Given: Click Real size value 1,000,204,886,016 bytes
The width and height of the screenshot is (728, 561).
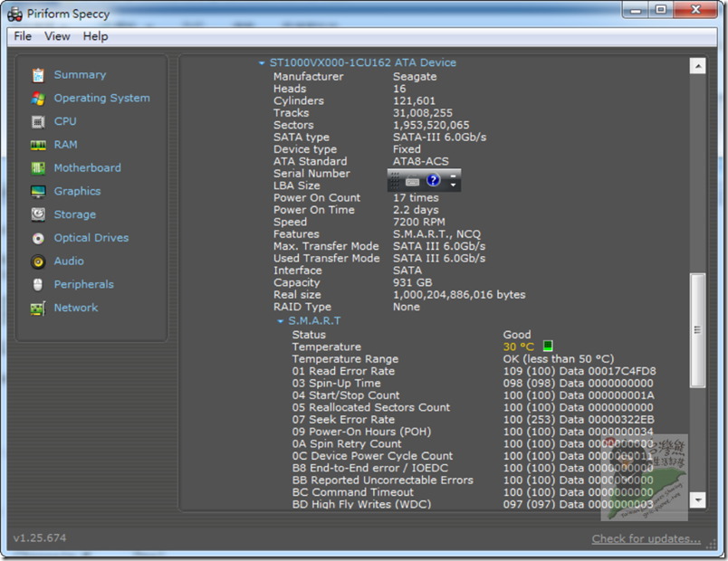Looking at the screenshot, I should click(x=459, y=295).
